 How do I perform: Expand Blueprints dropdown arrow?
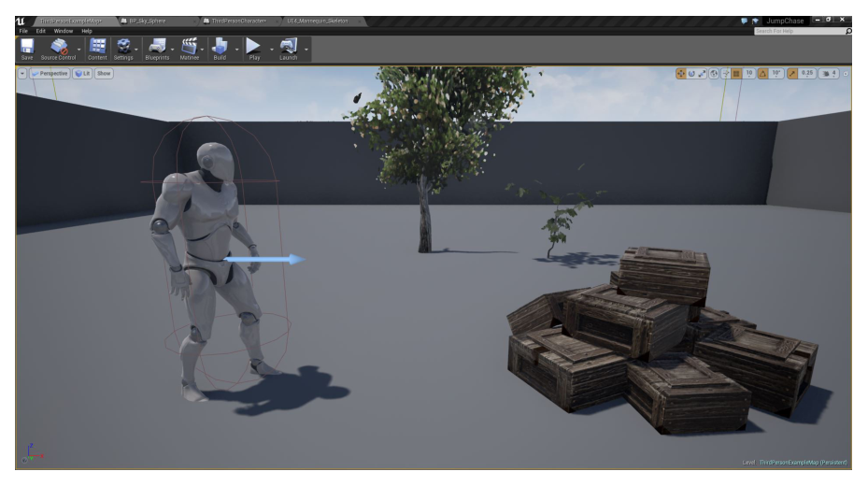click(x=172, y=50)
